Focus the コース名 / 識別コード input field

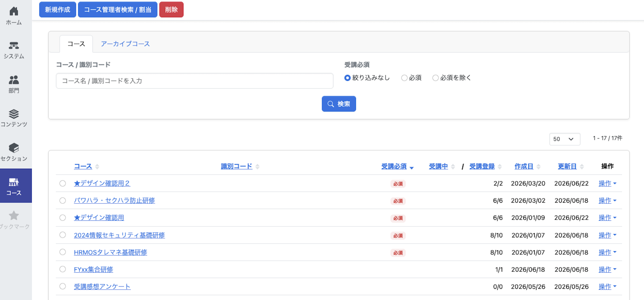coord(195,81)
